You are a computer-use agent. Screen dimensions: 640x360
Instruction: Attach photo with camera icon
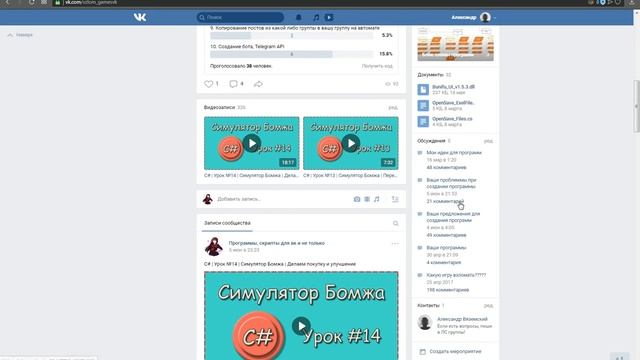click(x=357, y=199)
